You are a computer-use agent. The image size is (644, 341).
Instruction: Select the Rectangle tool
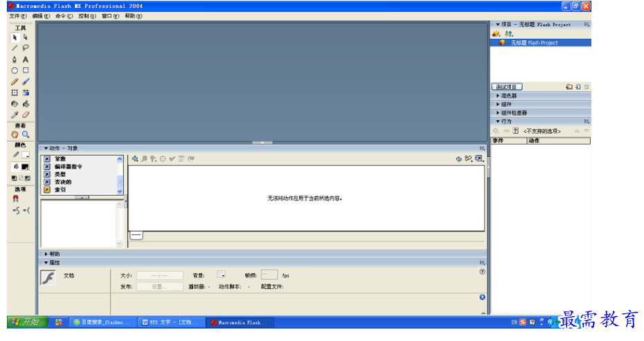26,71
